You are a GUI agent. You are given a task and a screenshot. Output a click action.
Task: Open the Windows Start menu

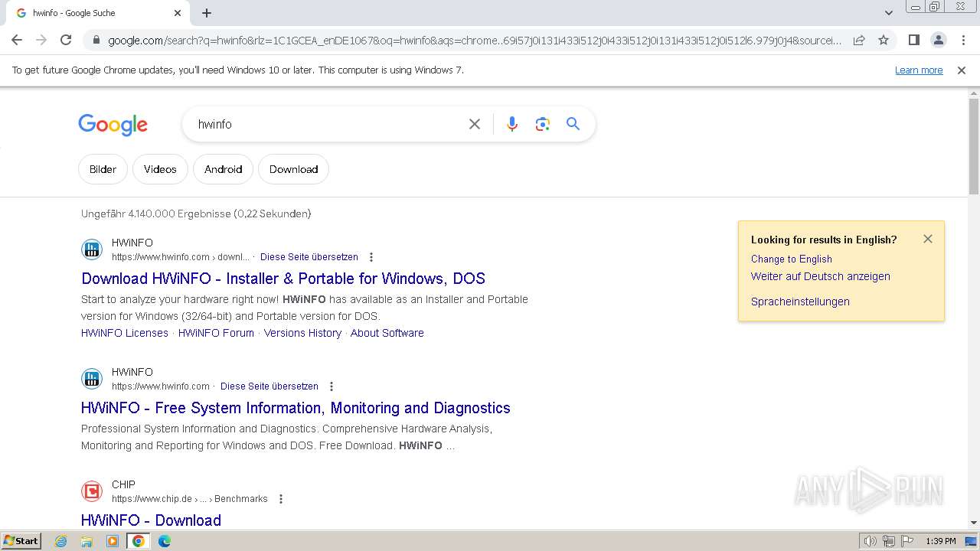point(21,540)
